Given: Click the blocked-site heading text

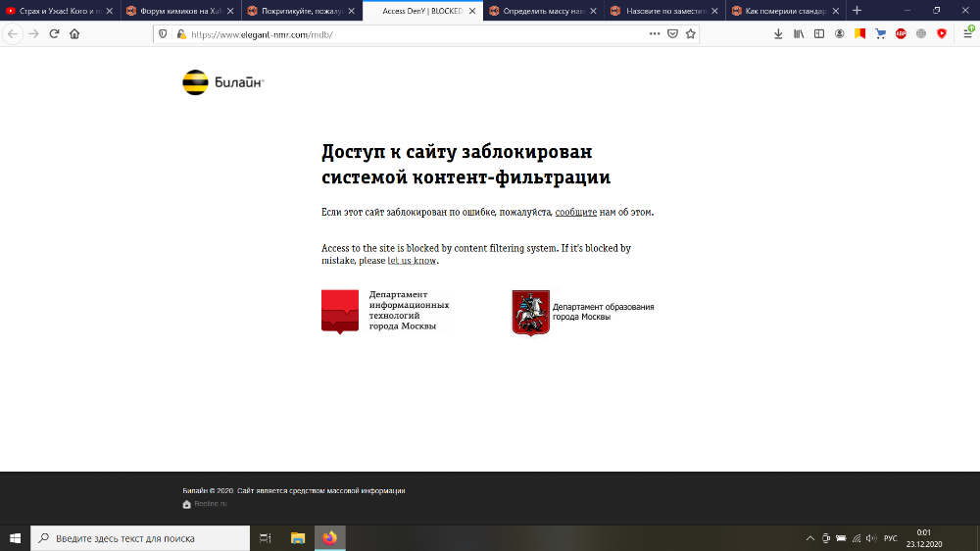Looking at the screenshot, I should click(x=465, y=164).
